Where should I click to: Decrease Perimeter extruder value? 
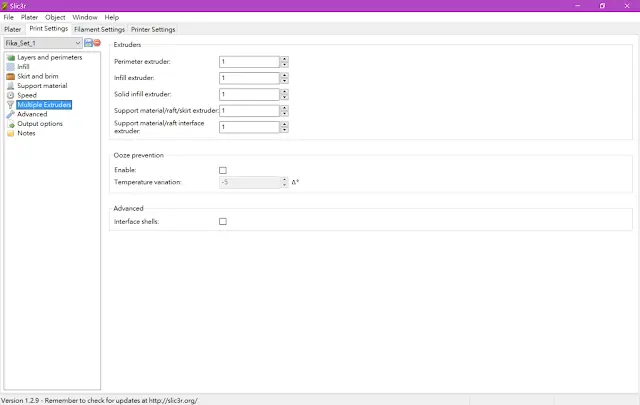click(x=284, y=65)
